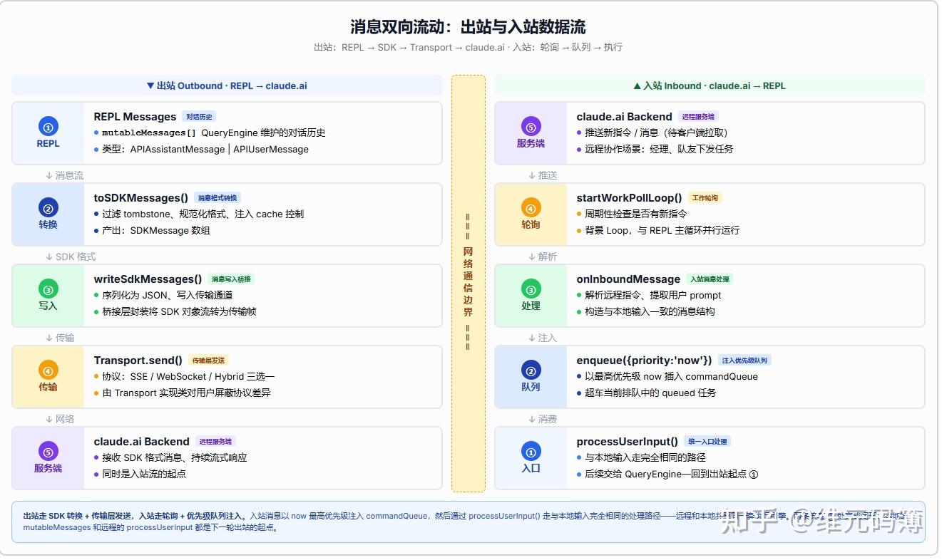This screenshot has width=947, height=560.
Task: Click the 对话历史 tag
Action: click(198, 117)
